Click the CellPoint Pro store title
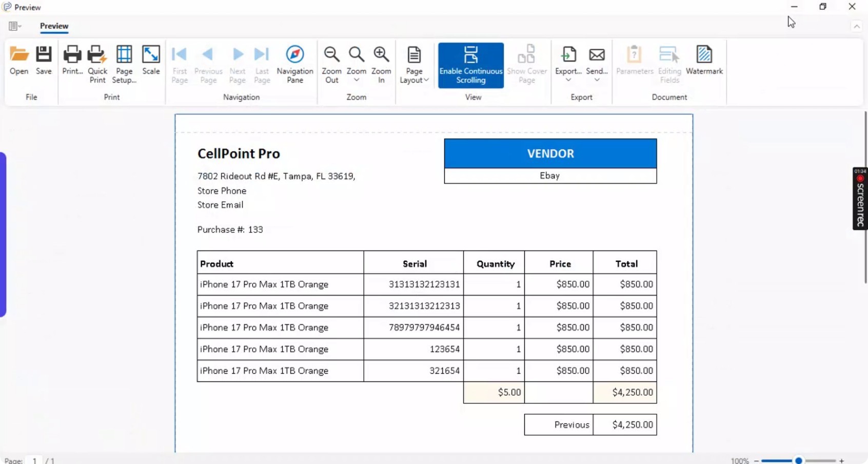This screenshot has height=464, width=868. (x=239, y=153)
